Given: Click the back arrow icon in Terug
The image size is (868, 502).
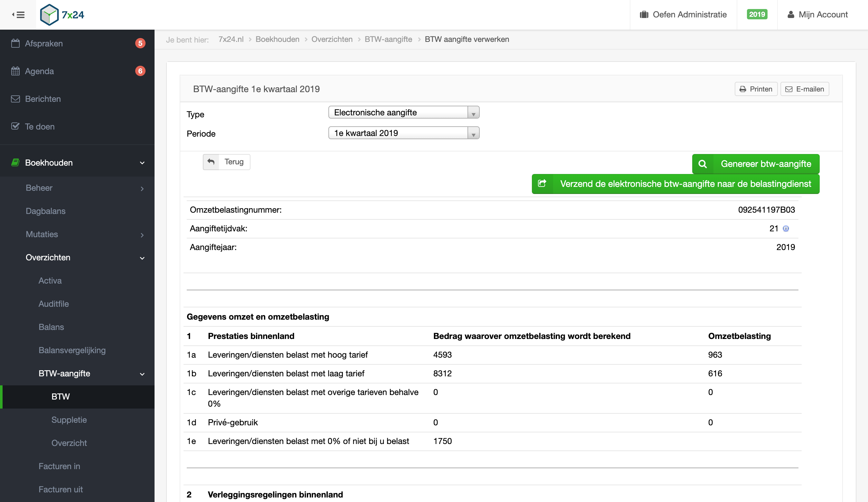Looking at the screenshot, I should (x=211, y=162).
